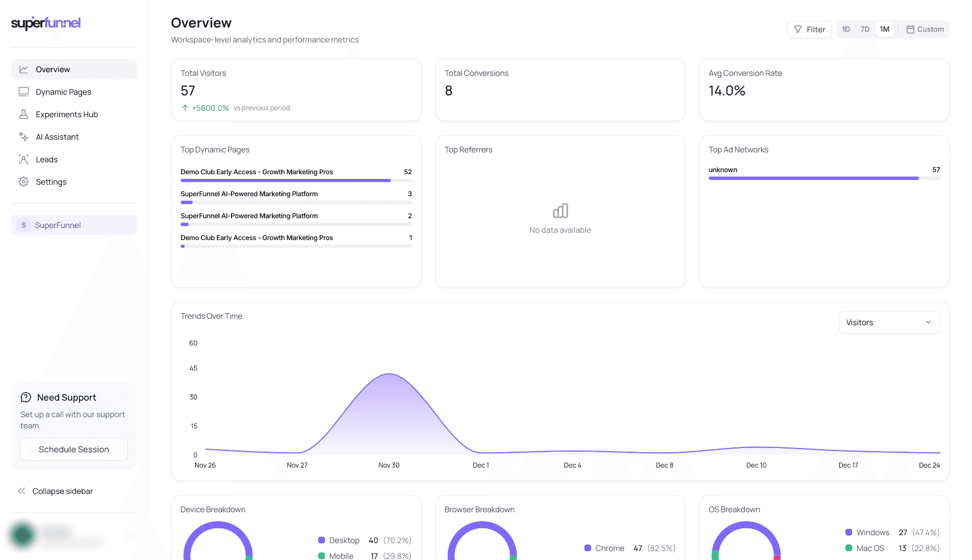Click the "Top Dynamic Pages" card title

[x=215, y=150]
